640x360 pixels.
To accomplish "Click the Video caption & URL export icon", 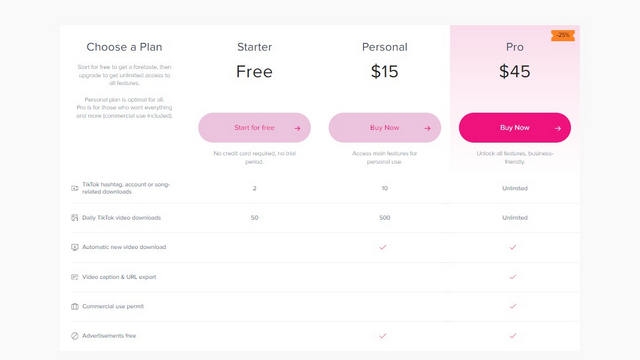I will tap(75, 277).
